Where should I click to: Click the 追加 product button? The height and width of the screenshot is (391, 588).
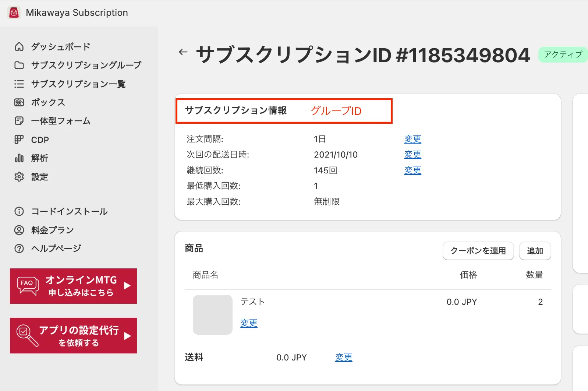click(x=535, y=251)
